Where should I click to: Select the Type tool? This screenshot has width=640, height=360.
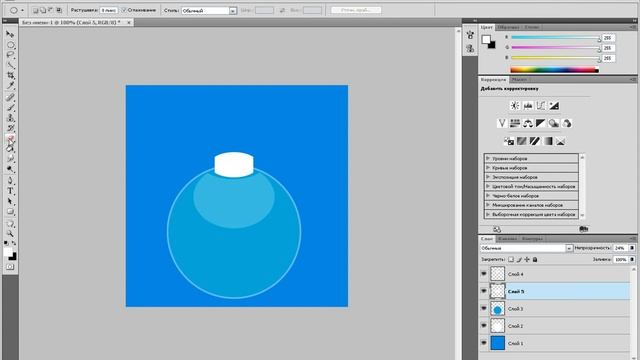point(10,191)
